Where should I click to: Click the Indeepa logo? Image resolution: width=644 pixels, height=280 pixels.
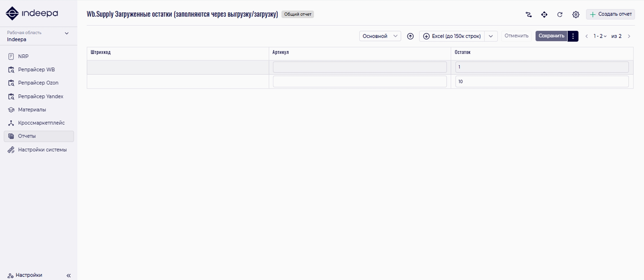32,13
